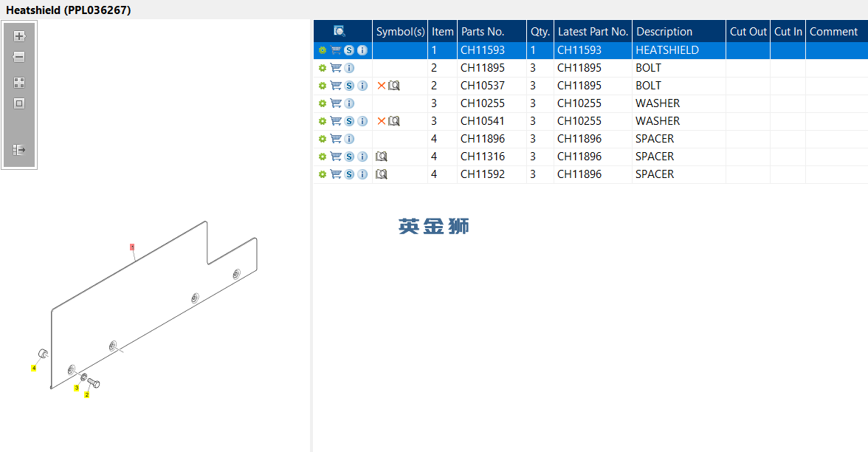868x452 pixels.
Task: Add CH10537 bolt to cart
Action: [335, 86]
